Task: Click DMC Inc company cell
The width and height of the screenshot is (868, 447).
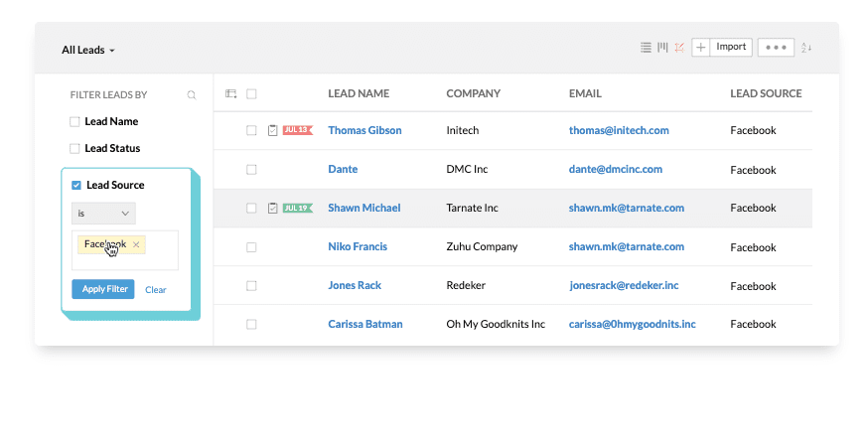Action: pos(467,169)
